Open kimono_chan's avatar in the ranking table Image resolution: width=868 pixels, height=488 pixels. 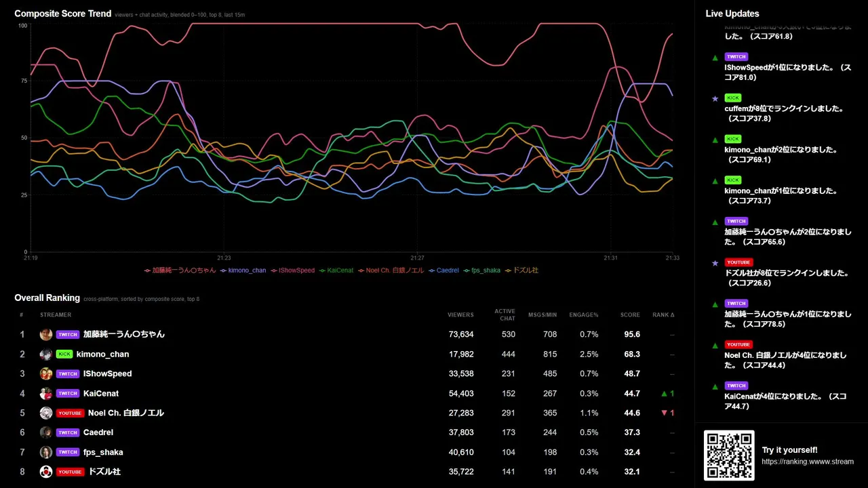[46, 354]
